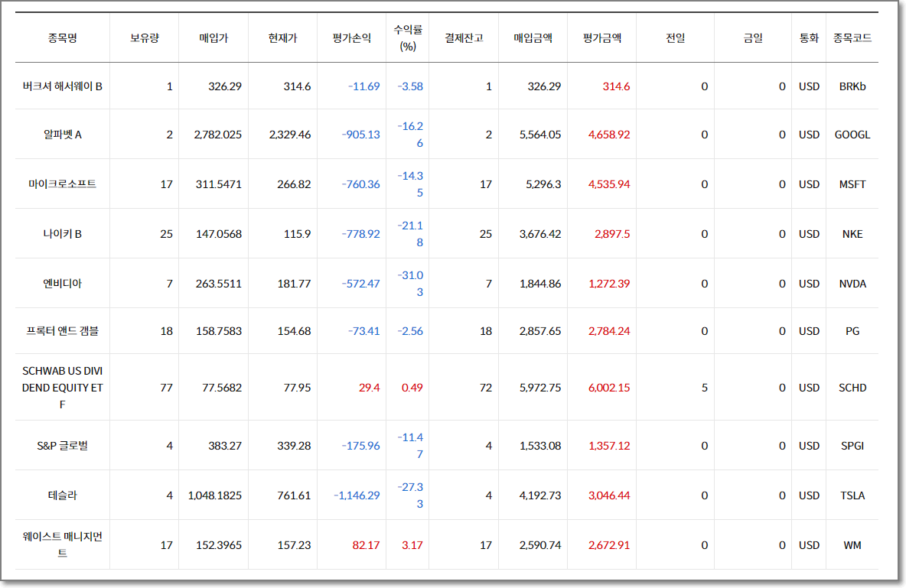
Task: Click the GOOGL ticker code
Action: coord(852,135)
